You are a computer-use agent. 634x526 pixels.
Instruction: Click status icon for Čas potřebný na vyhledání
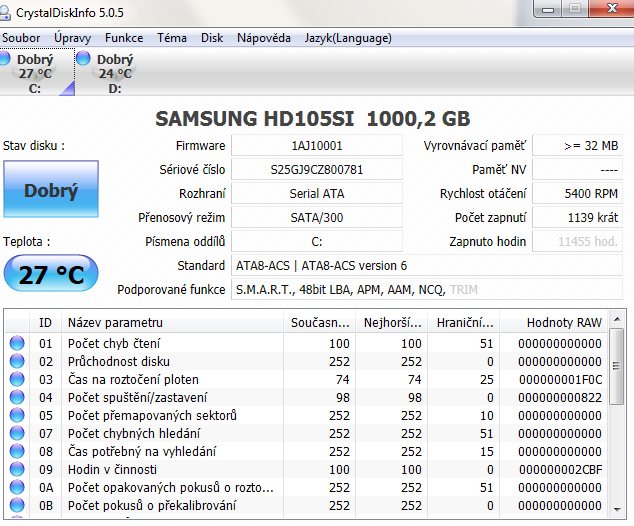pyautogui.click(x=17, y=451)
